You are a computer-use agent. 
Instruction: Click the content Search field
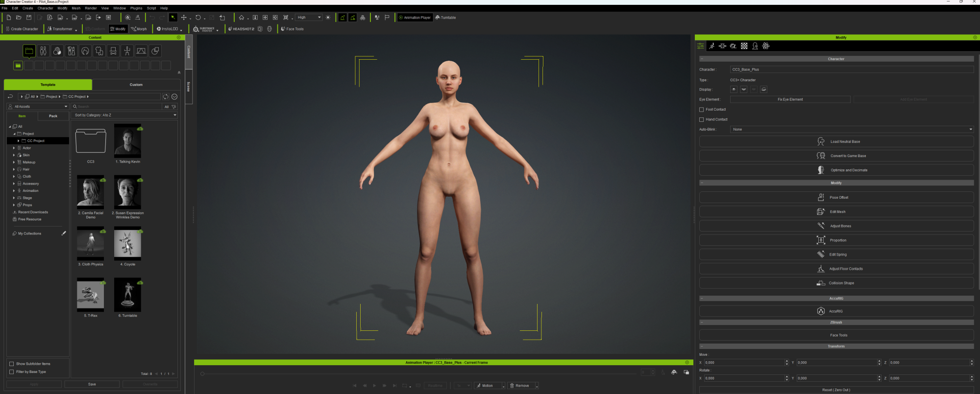point(117,106)
